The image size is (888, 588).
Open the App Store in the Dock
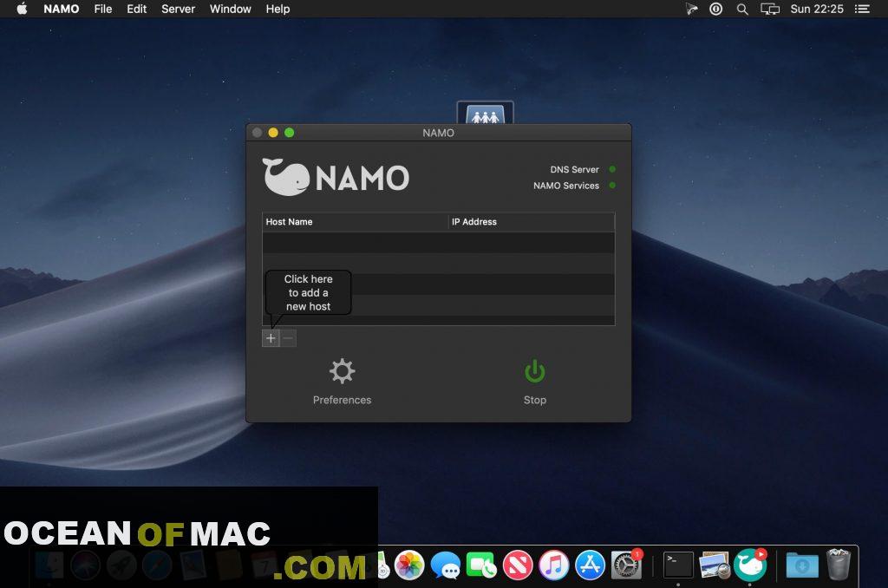pyautogui.click(x=590, y=565)
